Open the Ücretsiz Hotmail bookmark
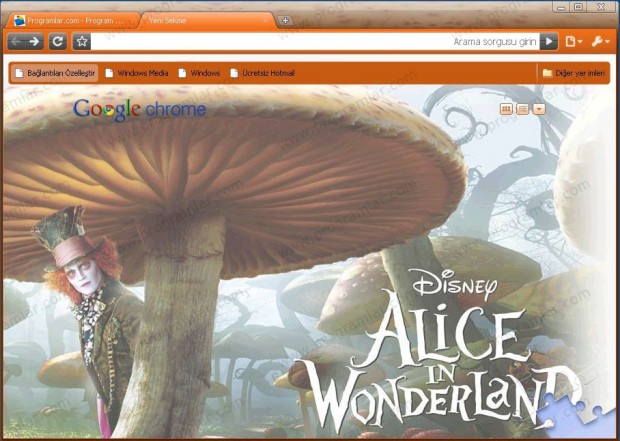The image size is (620, 441). (x=263, y=73)
